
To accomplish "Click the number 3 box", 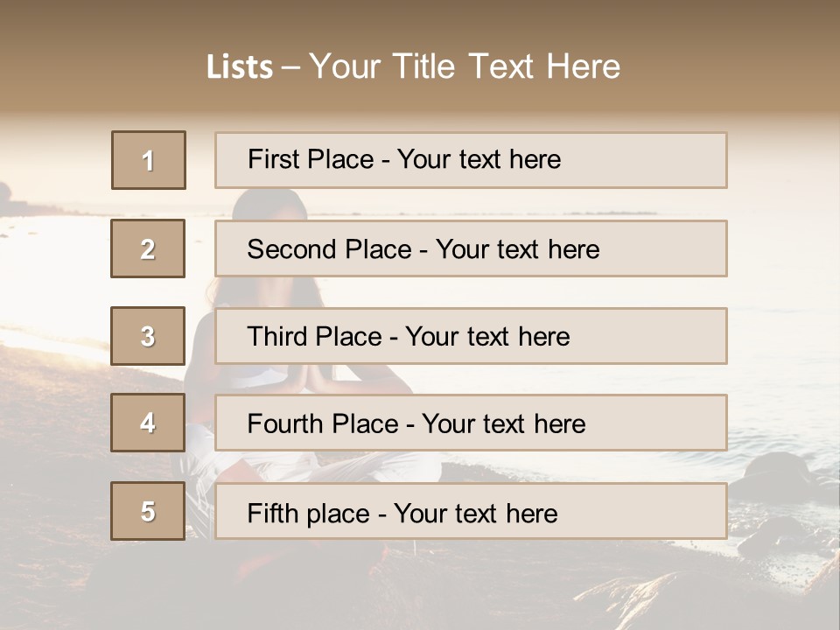I will tap(148, 336).
